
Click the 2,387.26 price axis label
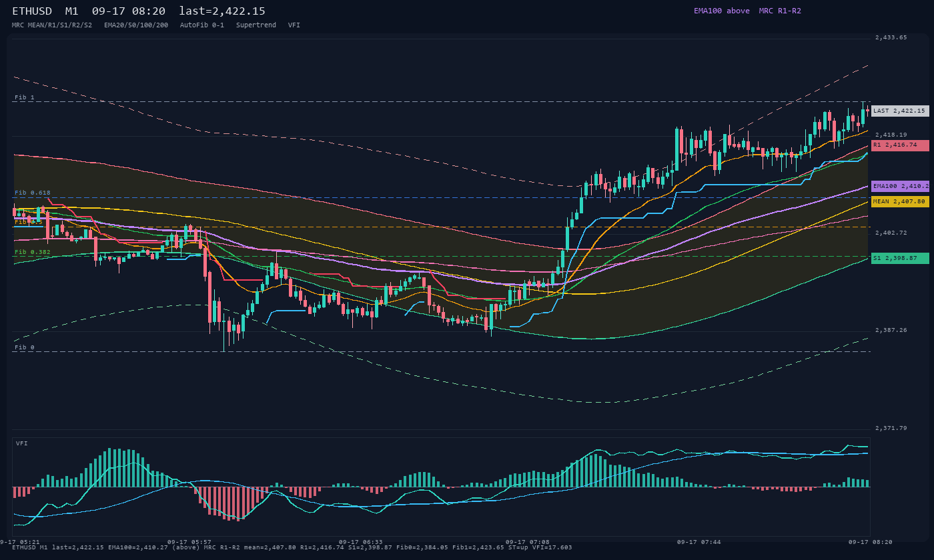[891, 330]
